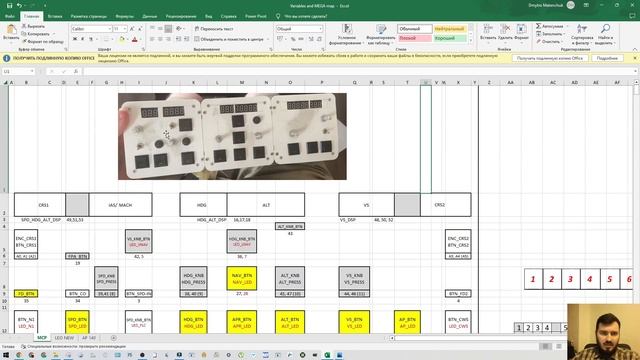Image resolution: width=640 pixels, height=360 pixels.
Task: Increase font size with the large A icon
Action: pyautogui.click(x=132, y=29)
